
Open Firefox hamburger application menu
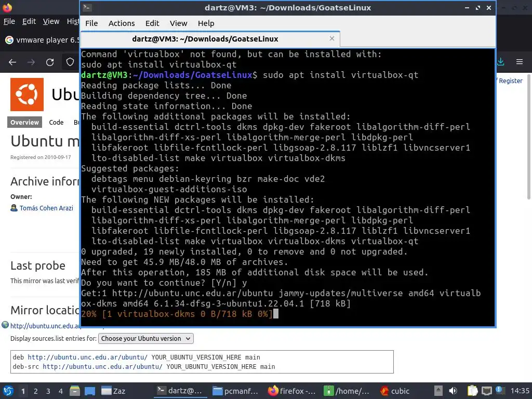(520, 62)
